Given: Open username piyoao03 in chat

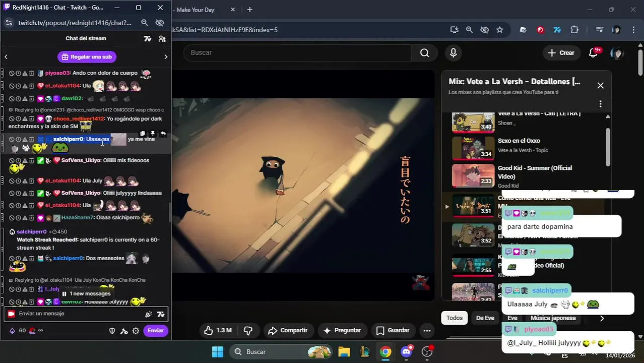Looking at the screenshot, I should click(x=58, y=73).
